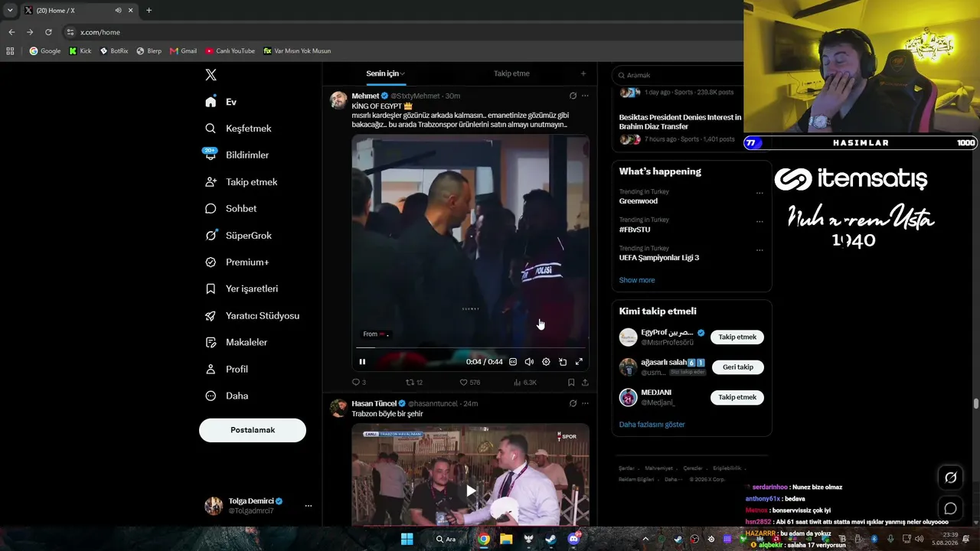Image resolution: width=980 pixels, height=551 pixels.
Task: Pause the Mehmet video
Action: (x=362, y=362)
